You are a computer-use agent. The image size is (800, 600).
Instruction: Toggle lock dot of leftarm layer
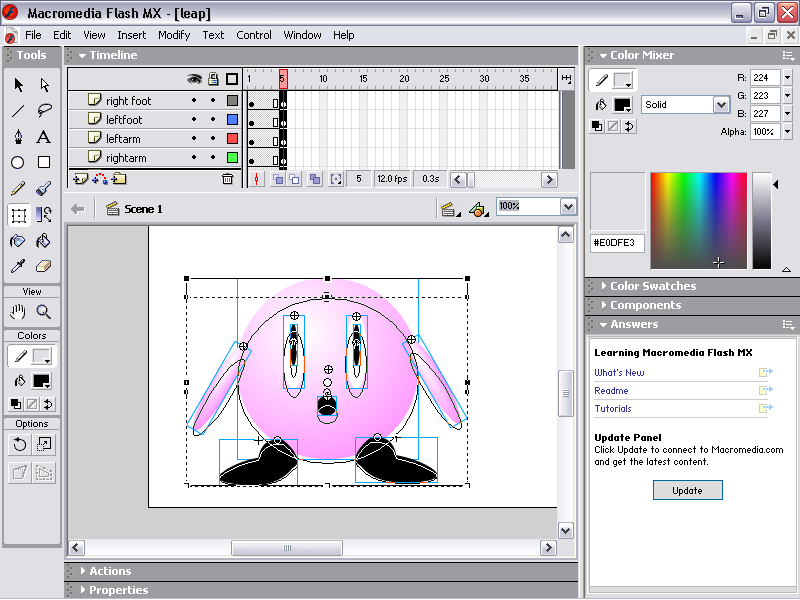213,139
